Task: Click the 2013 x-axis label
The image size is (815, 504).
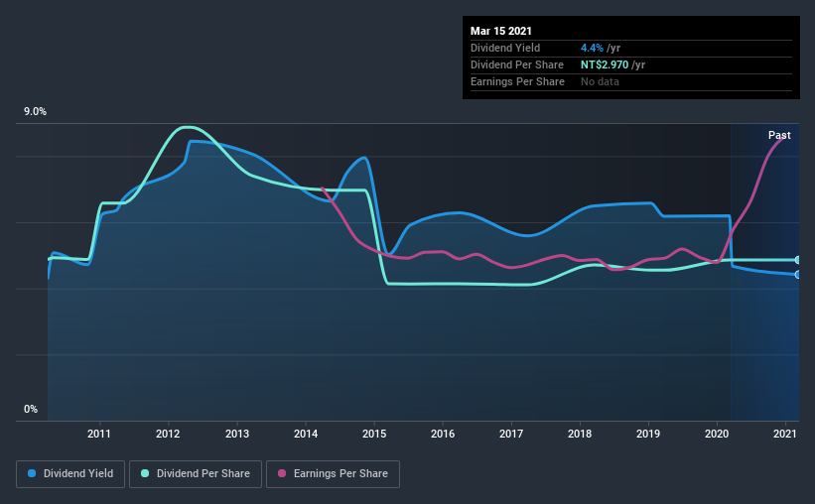Action: pos(237,434)
